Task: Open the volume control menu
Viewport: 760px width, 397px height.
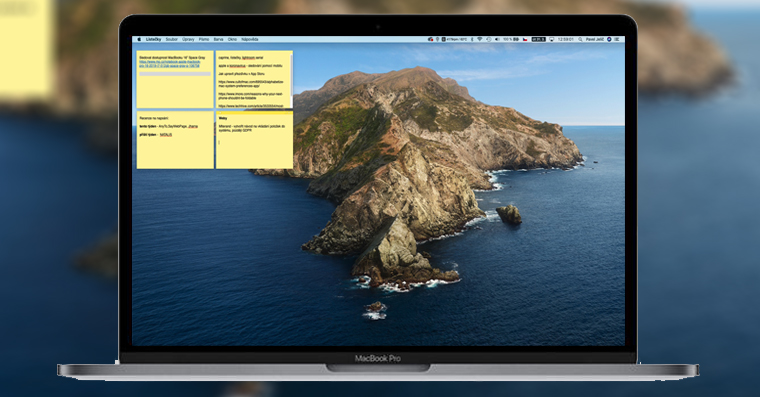Action: (x=497, y=39)
